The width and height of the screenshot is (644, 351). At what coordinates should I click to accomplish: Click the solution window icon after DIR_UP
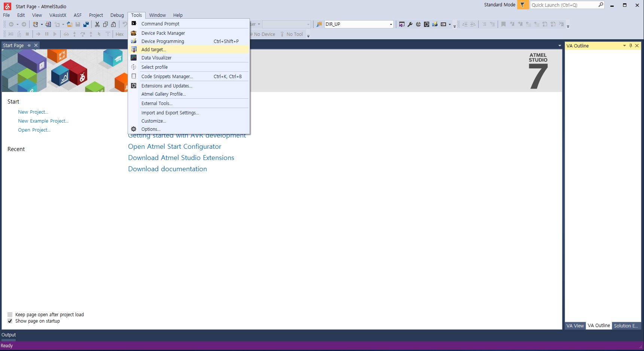(x=402, y=24)
